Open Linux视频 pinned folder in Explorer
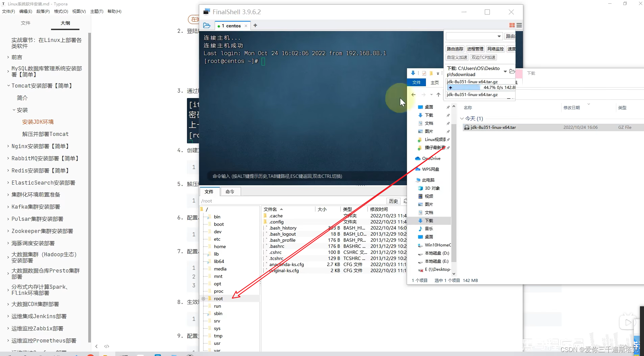This screenshot has width=644, height=356. [x=432, y=140]
